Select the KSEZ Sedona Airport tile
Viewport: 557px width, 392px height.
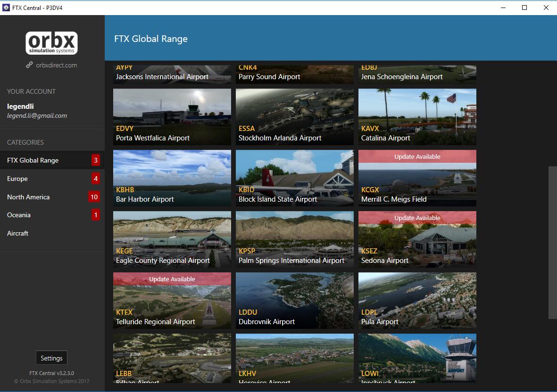[x=417, y=239]
